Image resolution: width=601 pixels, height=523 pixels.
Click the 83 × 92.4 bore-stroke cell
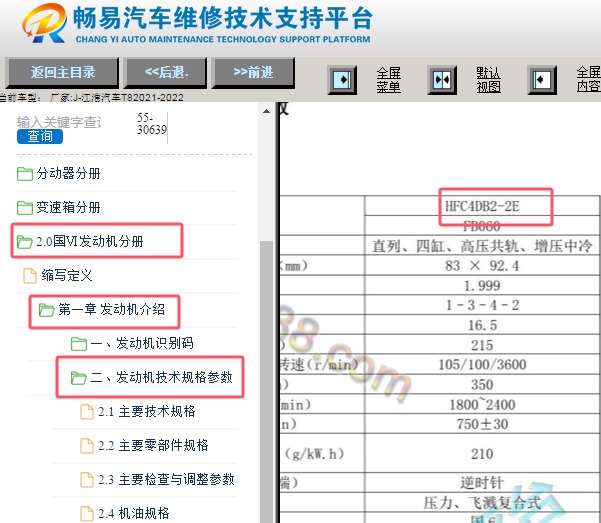click(x=482, y=266)
